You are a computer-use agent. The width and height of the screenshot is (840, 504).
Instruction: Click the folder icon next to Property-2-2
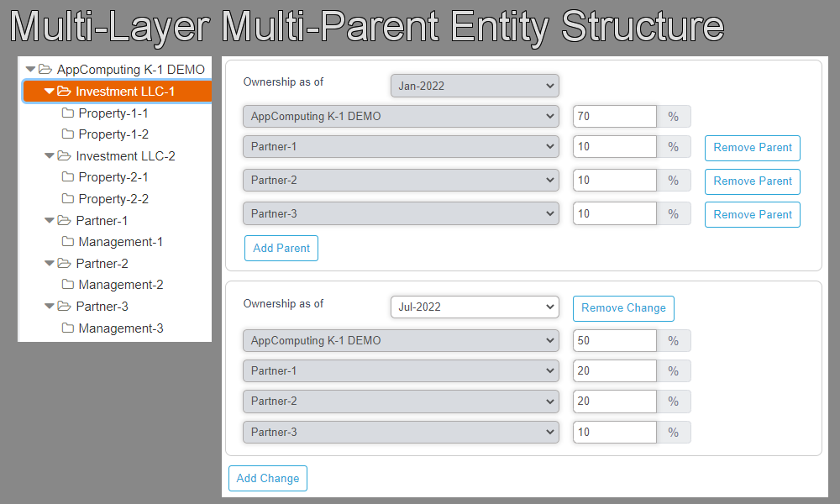click(x=68, y=199)
